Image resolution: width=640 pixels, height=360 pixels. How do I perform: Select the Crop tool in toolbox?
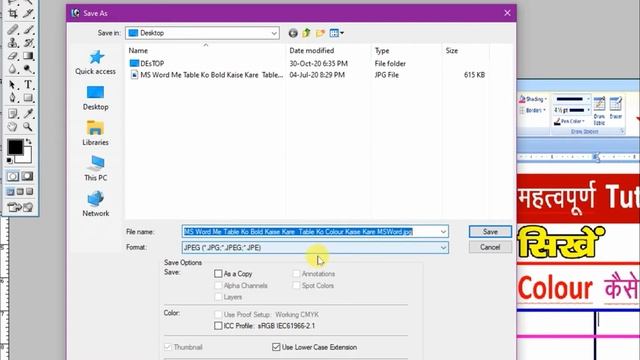click(13, 14)
